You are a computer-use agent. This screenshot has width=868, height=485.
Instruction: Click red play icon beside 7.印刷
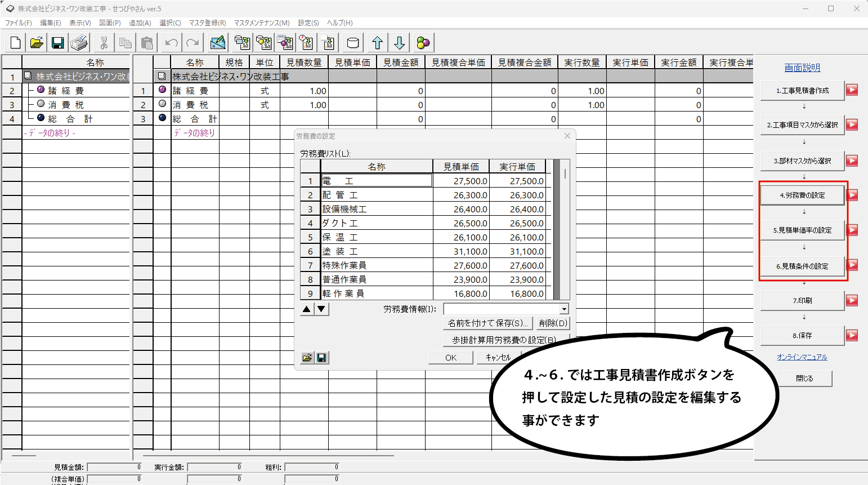852,300
